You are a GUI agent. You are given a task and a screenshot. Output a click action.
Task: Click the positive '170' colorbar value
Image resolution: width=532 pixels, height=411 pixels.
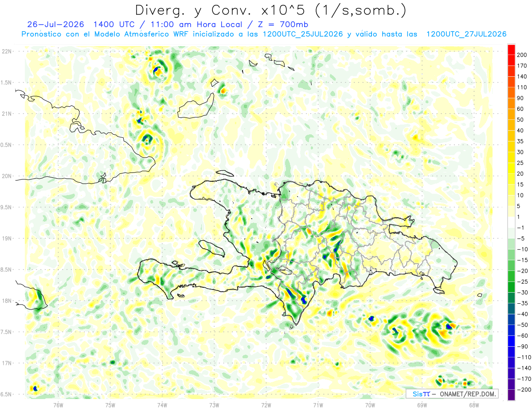[522, 66]
